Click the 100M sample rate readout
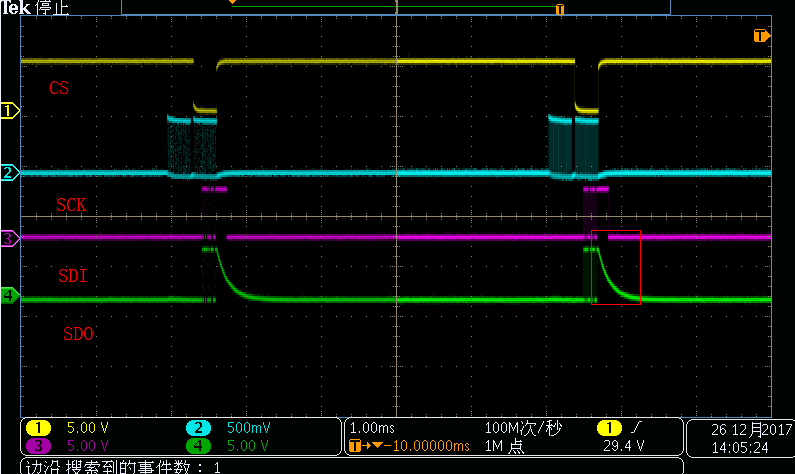 click(523, 428)
